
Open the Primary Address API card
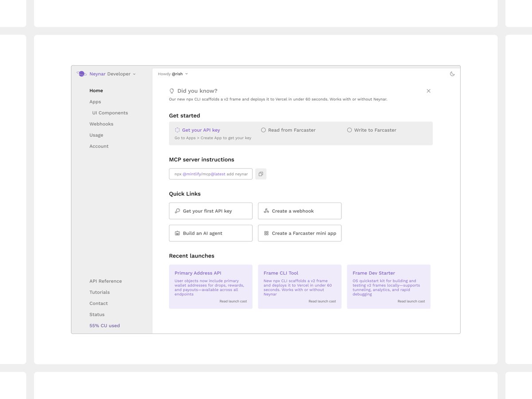[211, 287]
